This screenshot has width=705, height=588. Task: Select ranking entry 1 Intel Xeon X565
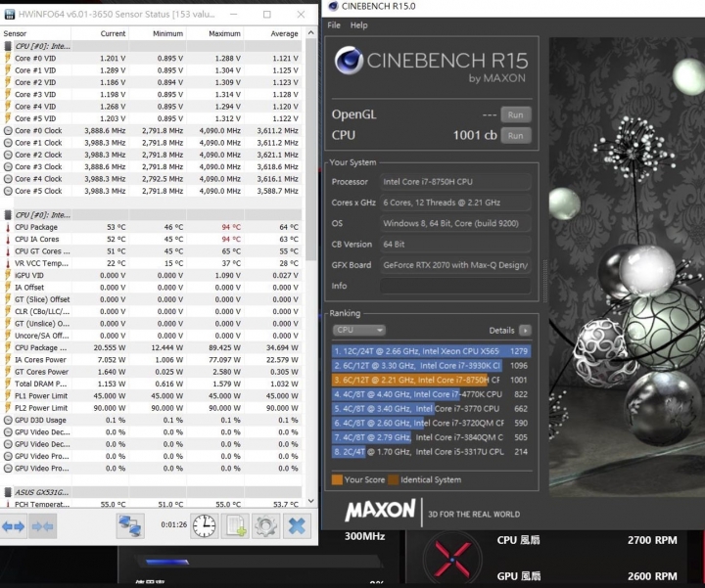coord(431,351)
